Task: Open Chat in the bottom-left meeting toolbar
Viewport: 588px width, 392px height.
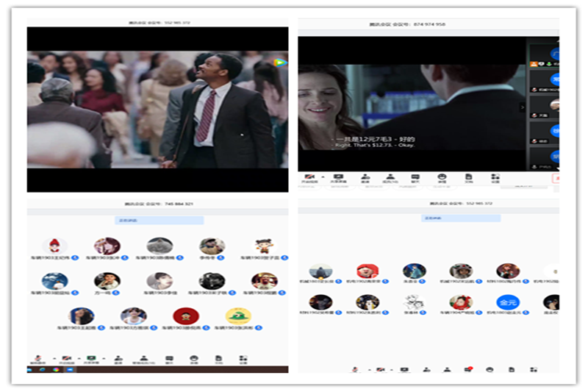Action: click(170, 360)
